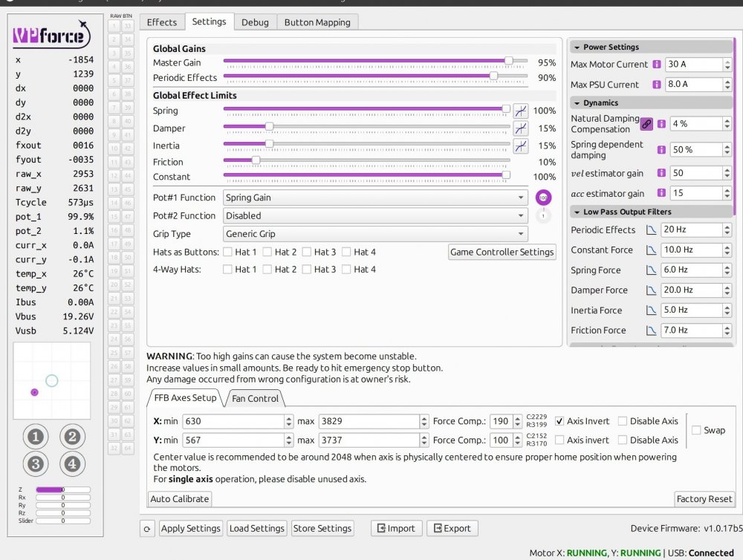Switch to the Effects tab

[x=161, y=22]
